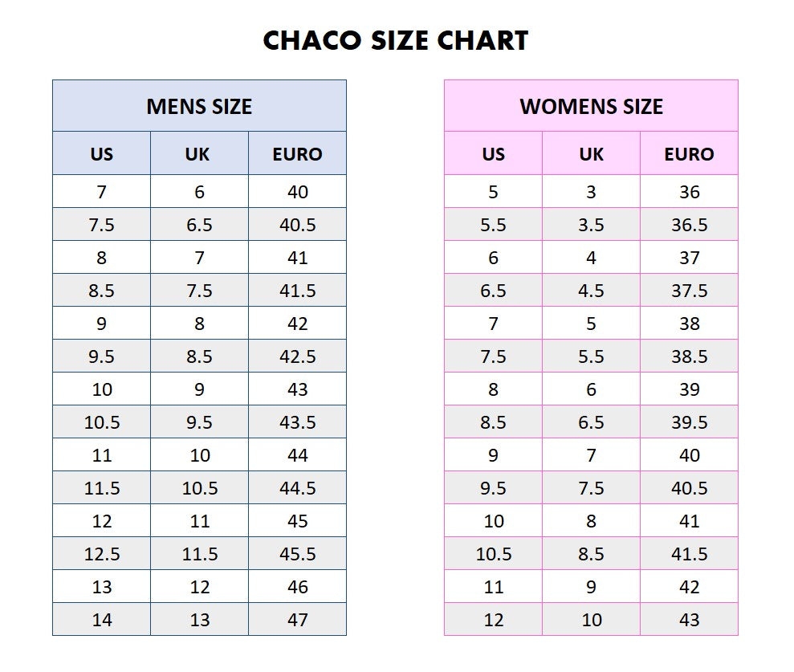This screenshot has height=672, width=794.
Task: Click the US column header under Womens Size
Action: tap(493, 154)
